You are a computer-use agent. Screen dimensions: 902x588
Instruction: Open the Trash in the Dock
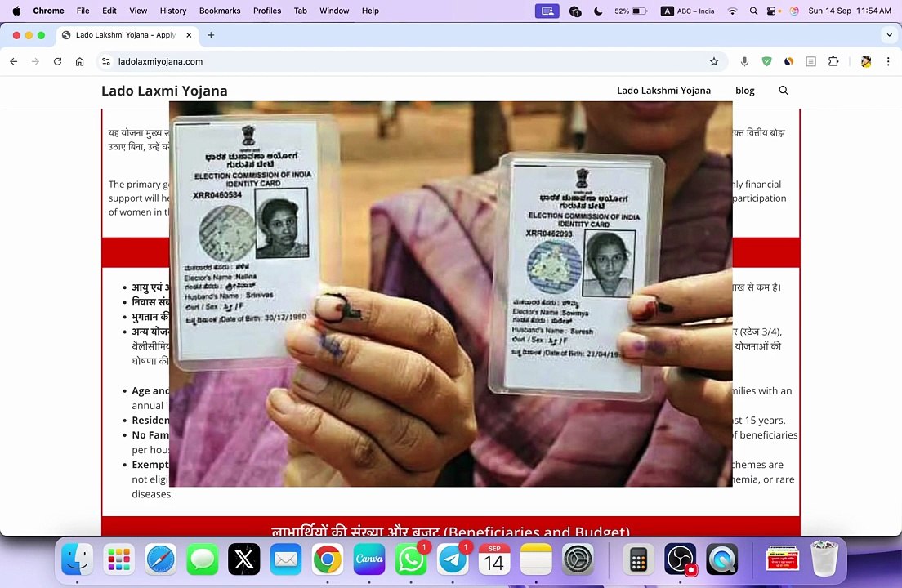coord(824,559)
